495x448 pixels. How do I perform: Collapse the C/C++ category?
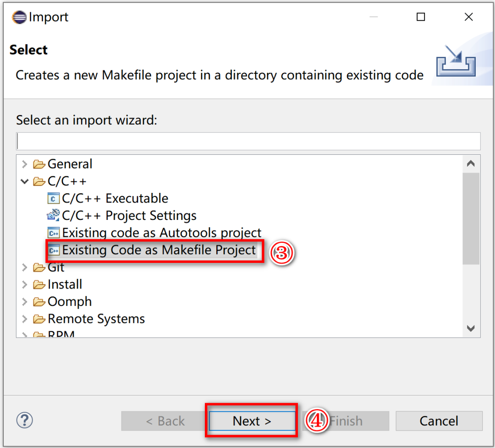pos(25,181)
